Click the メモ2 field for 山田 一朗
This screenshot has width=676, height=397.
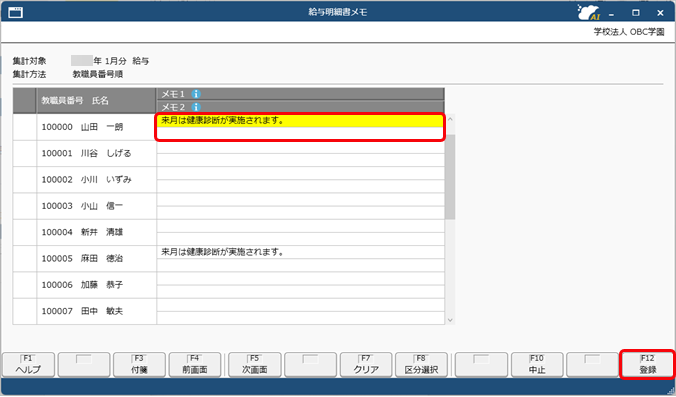pos(300,133)
